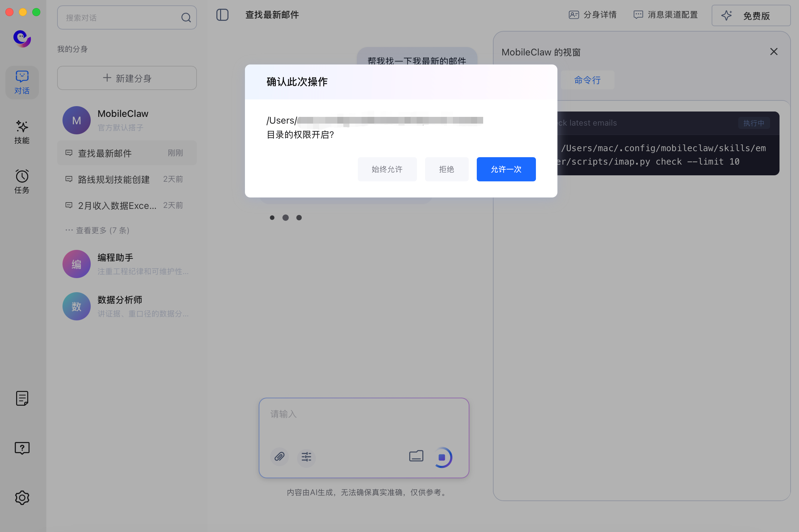Open the 路线规划技能创建 conversation

click(x=127, y=179)
